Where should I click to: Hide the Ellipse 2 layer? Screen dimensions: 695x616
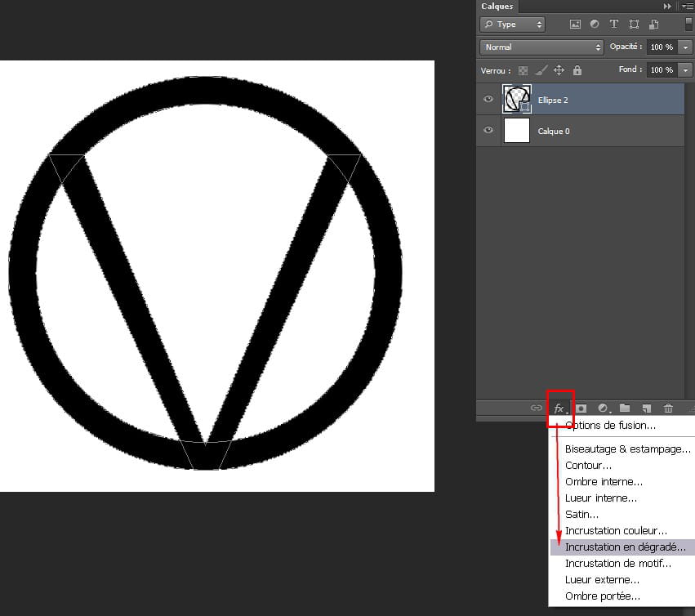(x=488, y=99)
